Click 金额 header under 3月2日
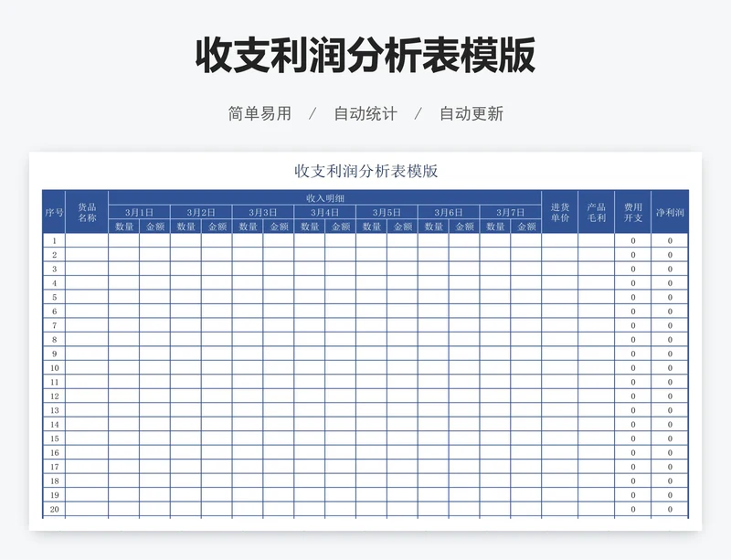The image size is (731, 560). pyautogui.click(x=217, y=227)
